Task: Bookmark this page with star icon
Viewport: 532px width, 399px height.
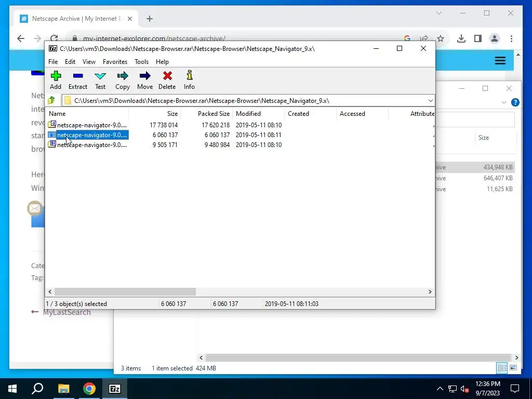Action: click(x=441, y=38)
